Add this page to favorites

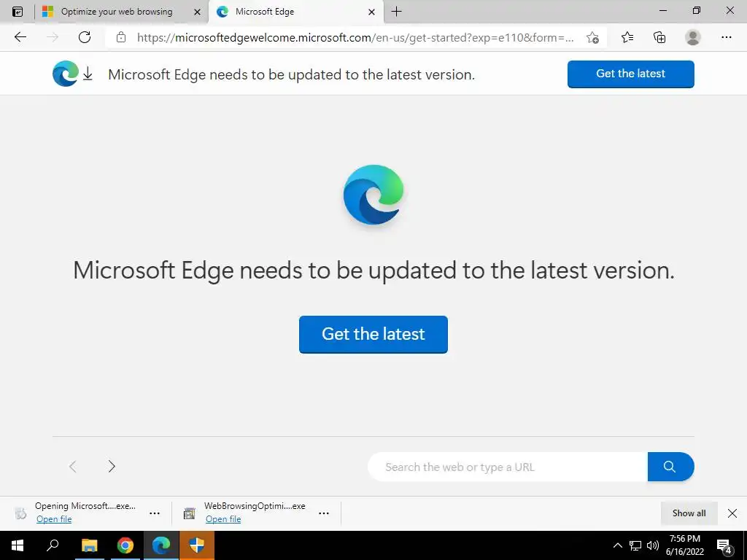(592, 37)
